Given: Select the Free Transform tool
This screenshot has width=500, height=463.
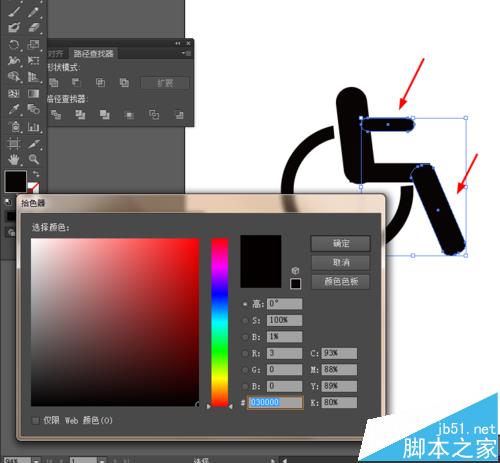Looking at the screenshot, I should [x=33, y=61].
